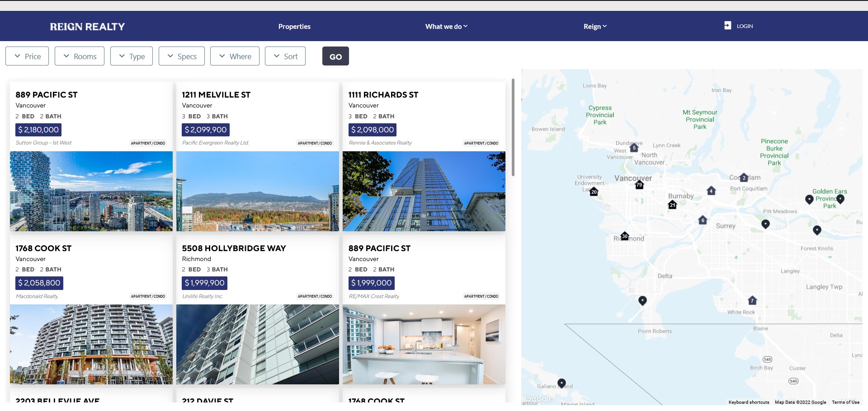This screenshot has height=411, width=868.
Task: Go to the Properties page
Action: click(x=294, y=26)
